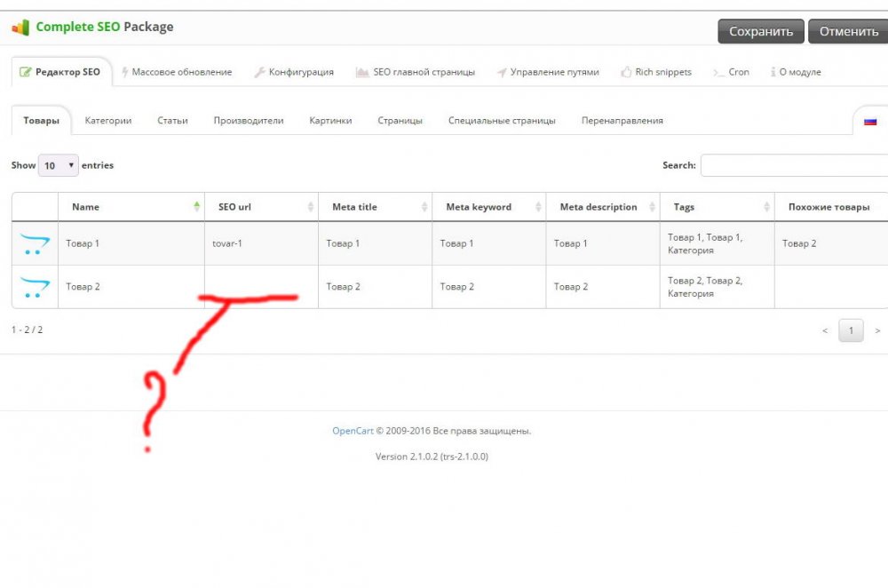Click Meta keyword cell of Товар 2
Image resolution: width=888 pixels, height=588 pixels.
489,287
